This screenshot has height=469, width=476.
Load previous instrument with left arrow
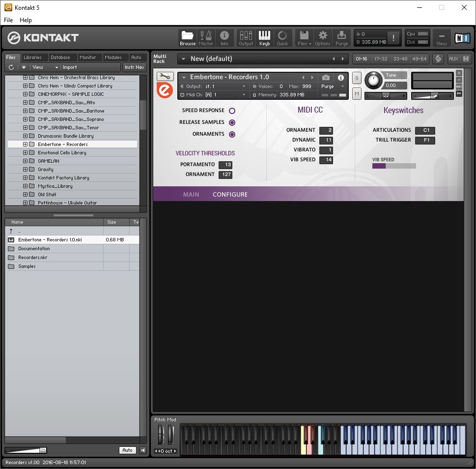(x=303, y=78)
